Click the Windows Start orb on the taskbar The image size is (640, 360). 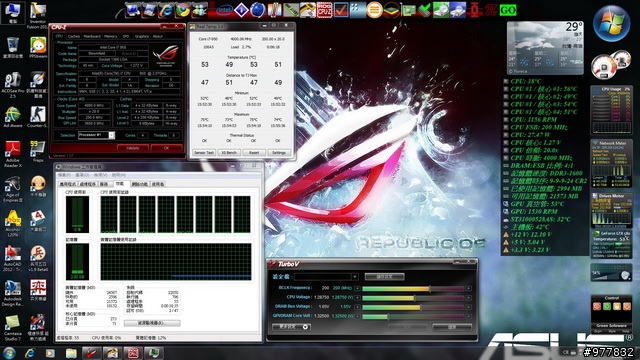(9, 353)
